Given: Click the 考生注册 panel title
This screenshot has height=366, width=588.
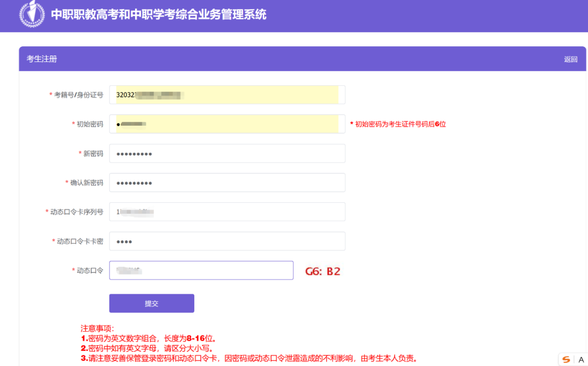Looking at the screenshot, I should click(41, 59).
